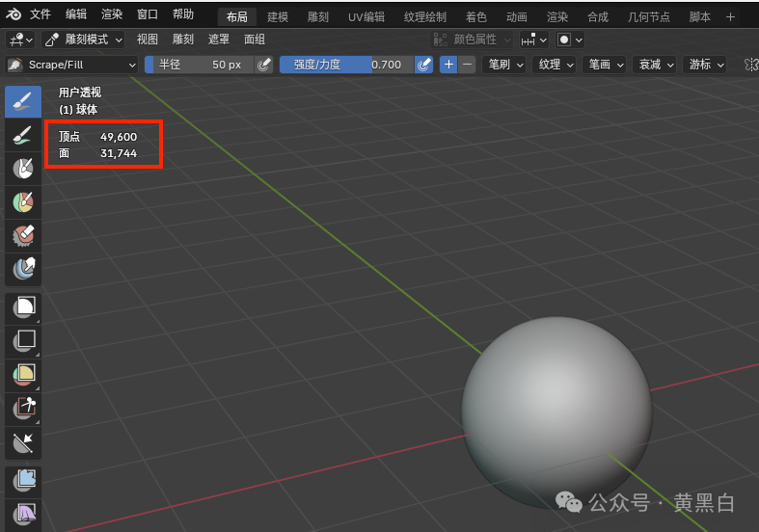Click the (1) 球体 object name label
The width and height of the screenshot is (759, 532).
(x=78, y=110)
